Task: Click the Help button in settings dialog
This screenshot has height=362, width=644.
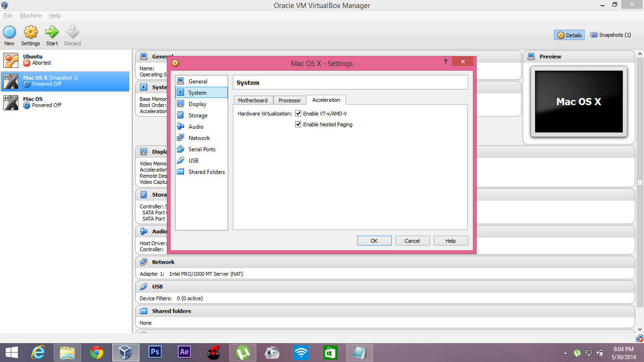Action: coord(451,241)
